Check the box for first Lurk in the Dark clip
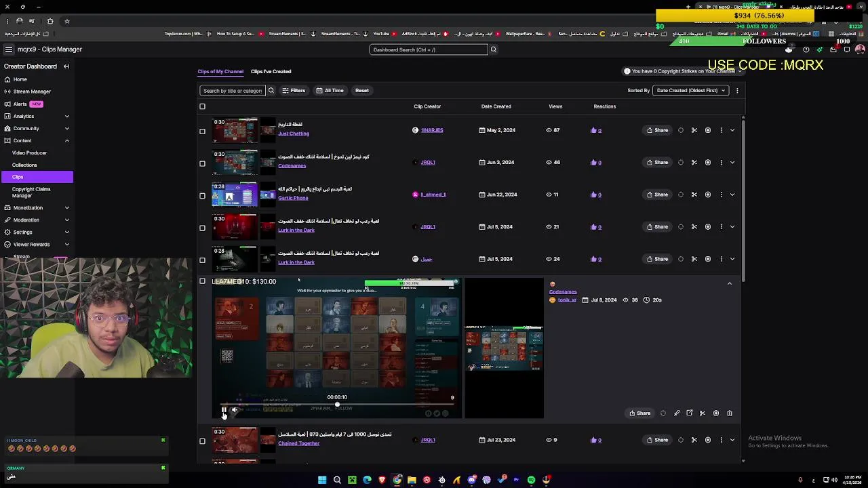Screen dimensions: 868x488 (202, 228)
